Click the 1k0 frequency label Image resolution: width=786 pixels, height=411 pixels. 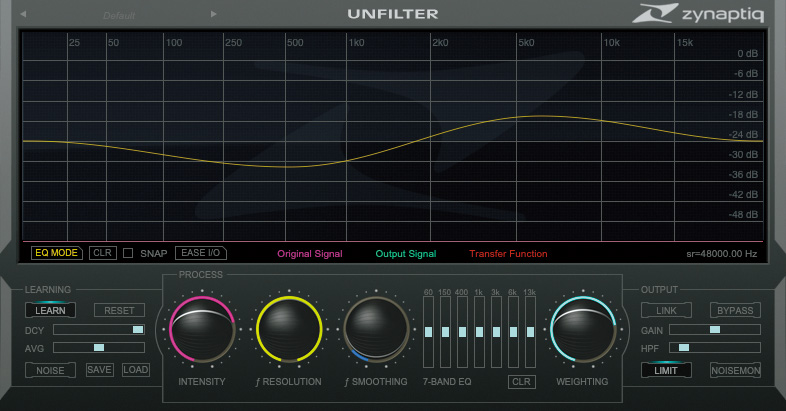(x=357, y=43)
